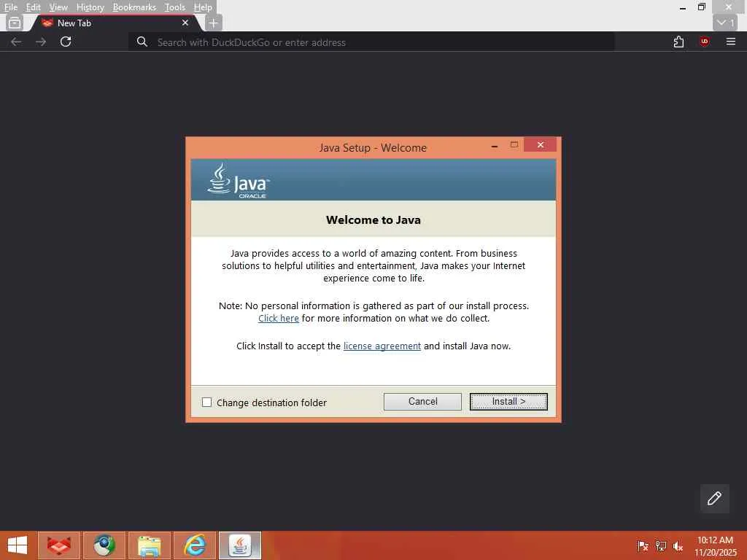Open the Bookmarks menu

[134, 7]
